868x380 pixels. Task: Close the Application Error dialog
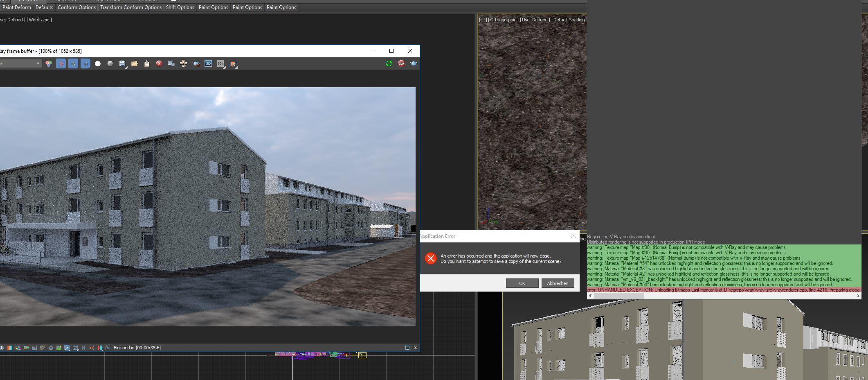(573, 236)
